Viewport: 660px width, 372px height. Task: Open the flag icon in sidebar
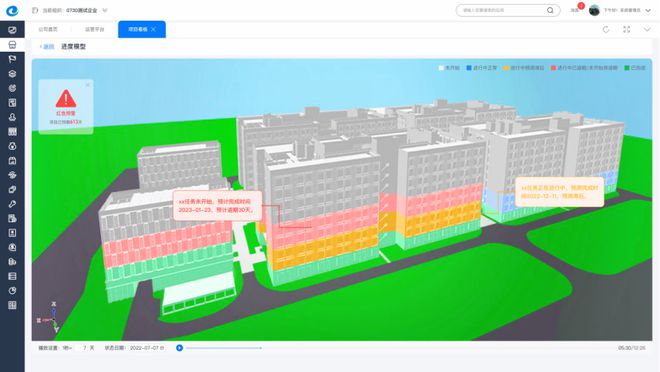(x=12, y=59)
